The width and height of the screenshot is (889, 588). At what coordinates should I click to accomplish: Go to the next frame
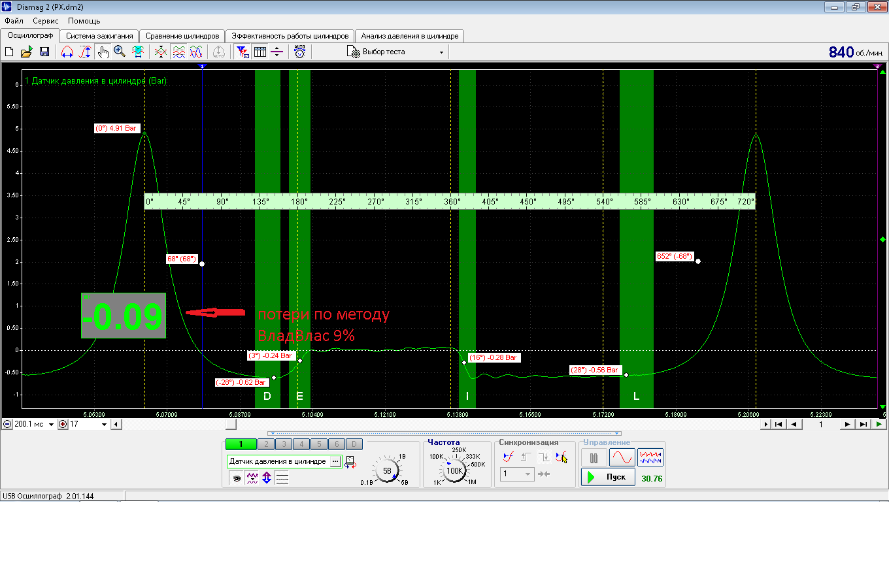pyautogui.click(x=847, y=424)
